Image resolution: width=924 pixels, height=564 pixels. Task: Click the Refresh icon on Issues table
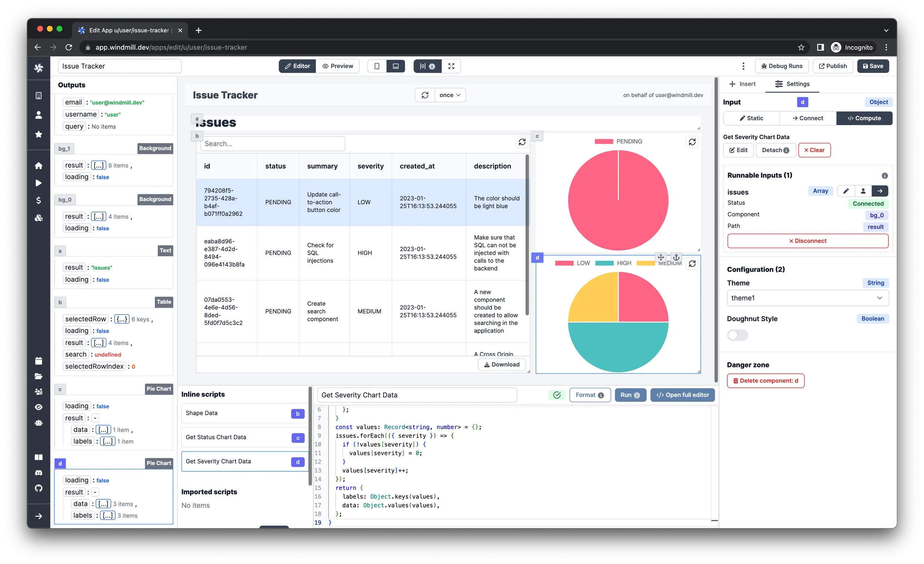522,143
